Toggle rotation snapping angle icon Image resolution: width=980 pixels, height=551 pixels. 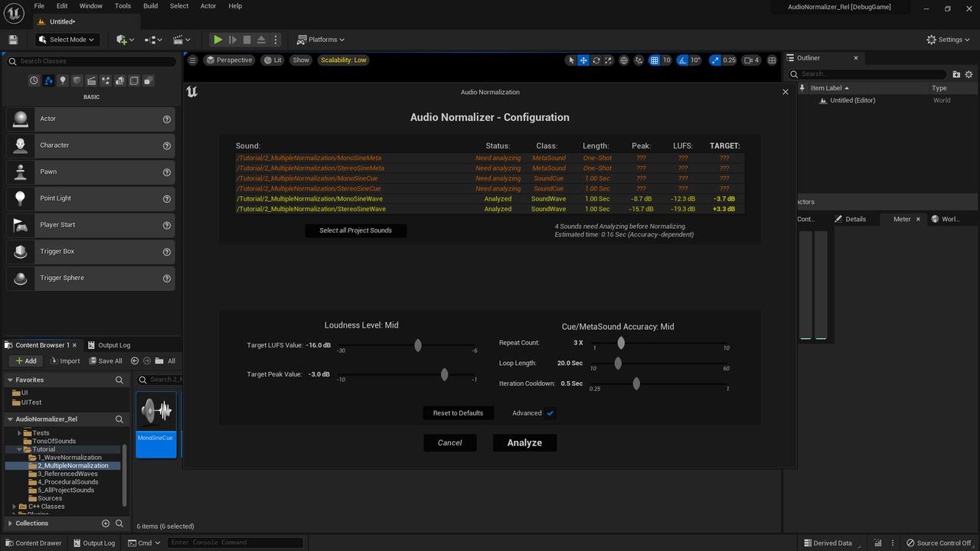tap(683, 60)
